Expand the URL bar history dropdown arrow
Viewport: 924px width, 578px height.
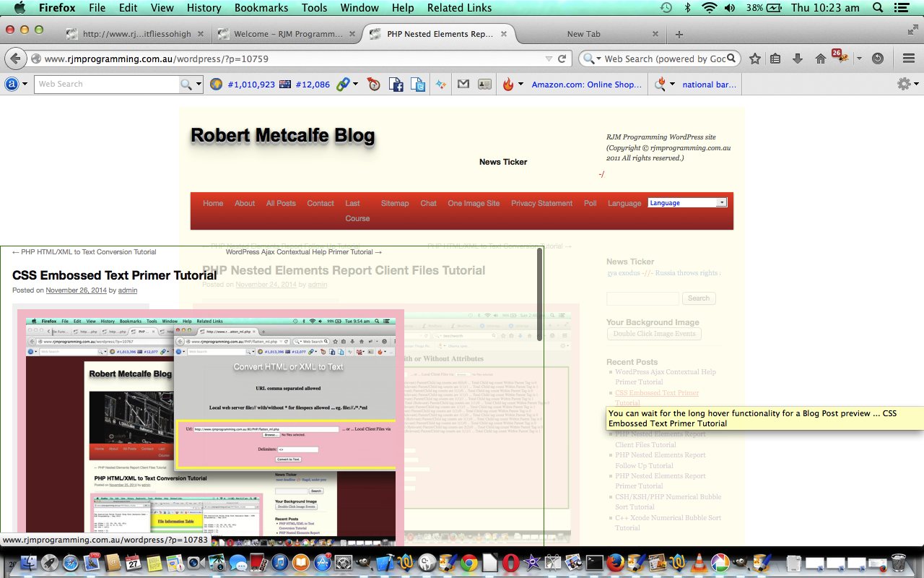[549, 59]
